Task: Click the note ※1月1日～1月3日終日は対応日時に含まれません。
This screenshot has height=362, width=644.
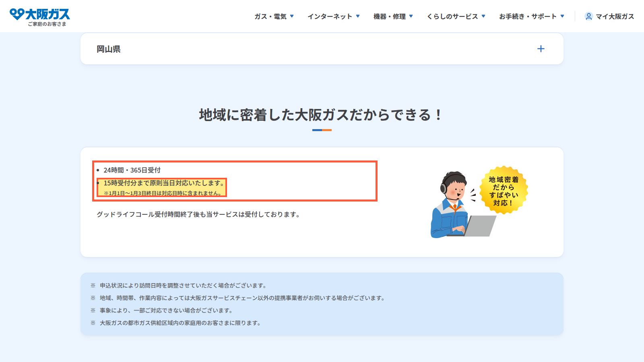Action: tap(163, 193)
